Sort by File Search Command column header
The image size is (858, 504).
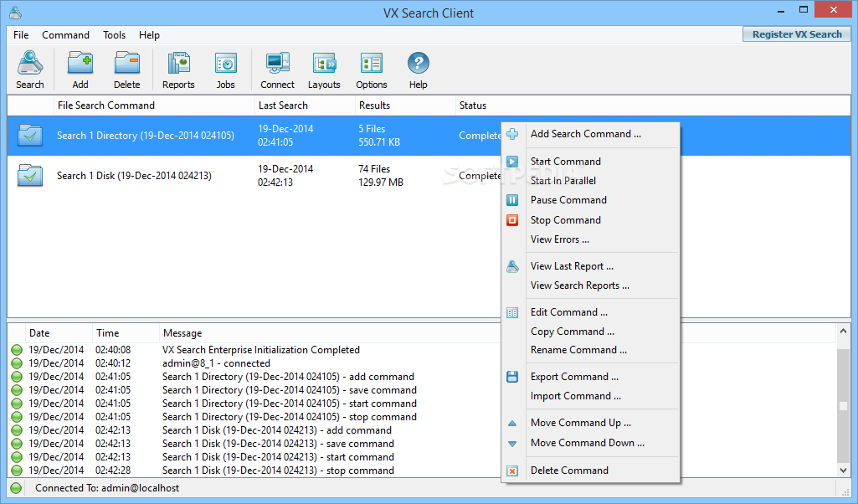coord(155,105)
